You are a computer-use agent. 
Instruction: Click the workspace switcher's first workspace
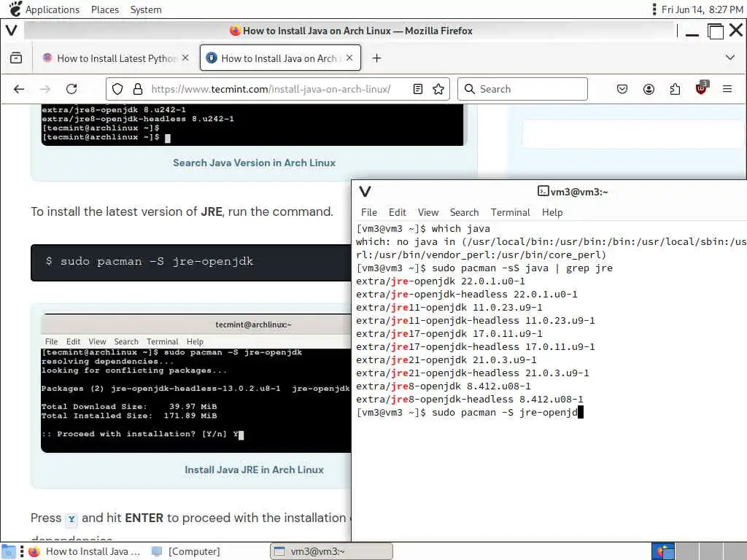point(663,551)
